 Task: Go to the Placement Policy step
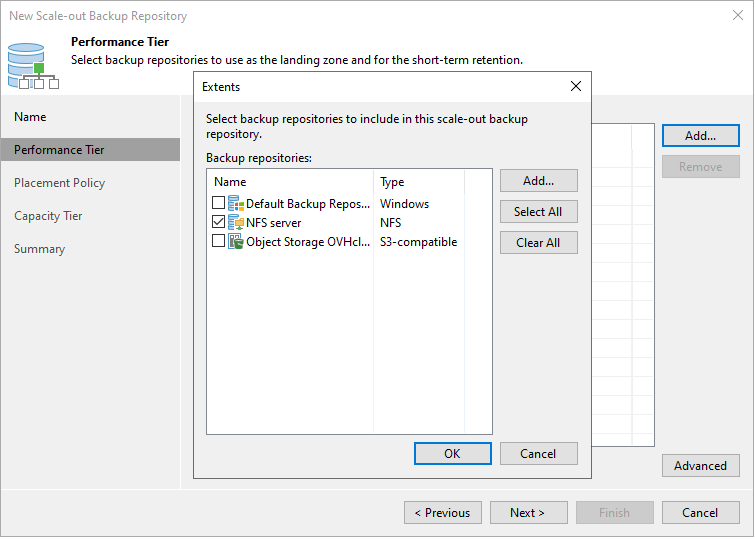(x=59, y=183)
